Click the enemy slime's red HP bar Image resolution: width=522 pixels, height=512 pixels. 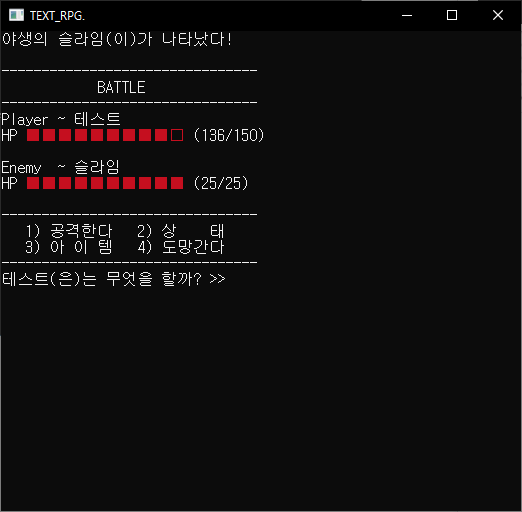pyautogui.click(x=105, y=183)
